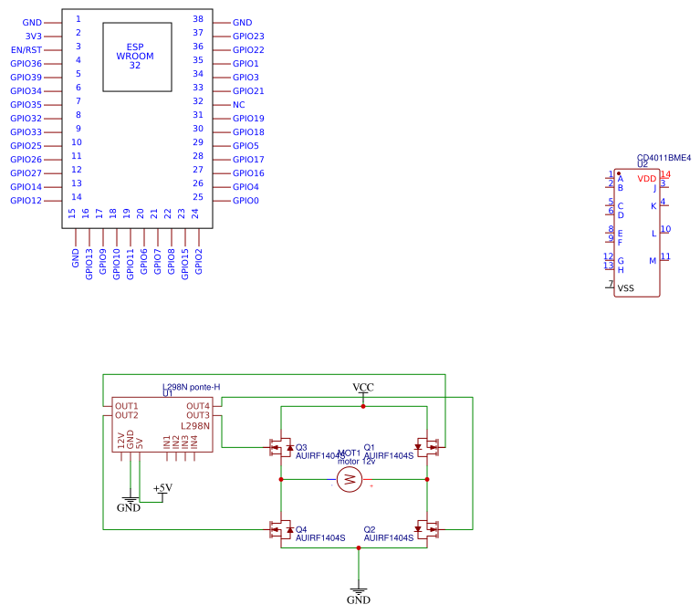Select the Q3 MOSFET symbol
Viewport: 700px width, 615px height.
[x=281, y=447]
